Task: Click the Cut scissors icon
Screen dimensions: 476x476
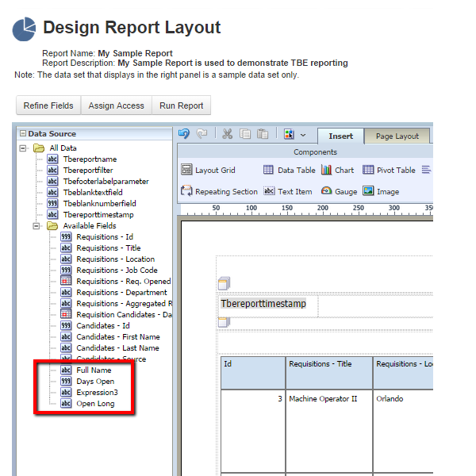Action: click(227, 133)
